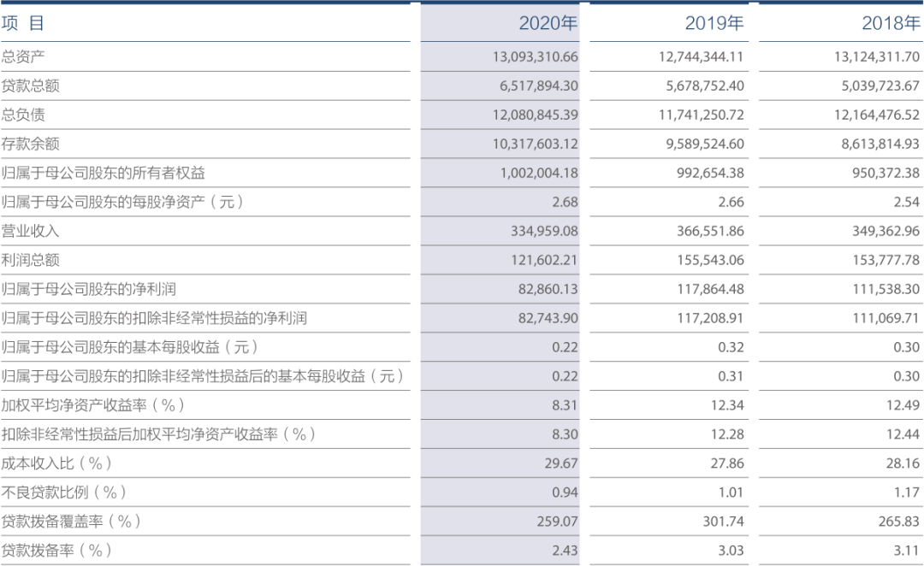Click the 营业收入 row label
Viewport: 924px width, 566px height.
(30, 231)
